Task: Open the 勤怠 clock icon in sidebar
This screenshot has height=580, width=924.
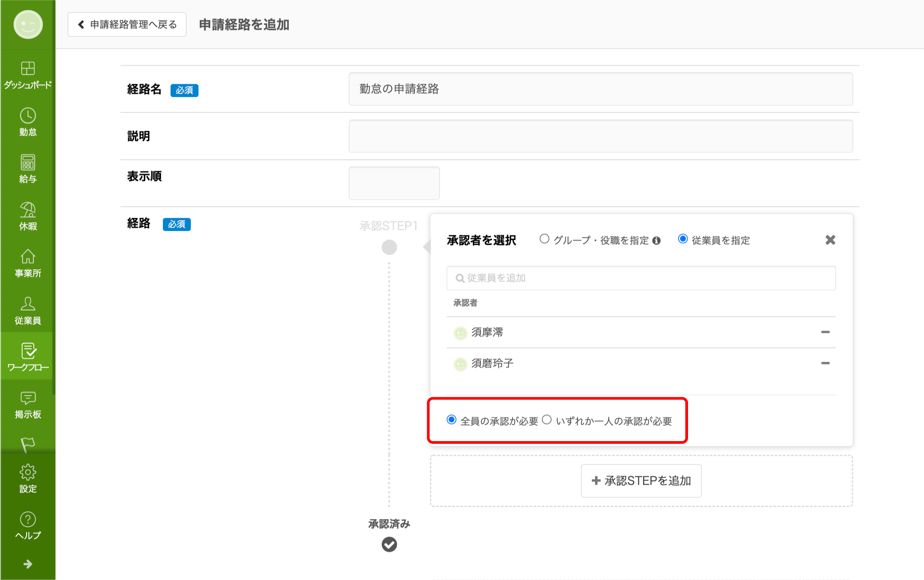Action: (28, 115)
